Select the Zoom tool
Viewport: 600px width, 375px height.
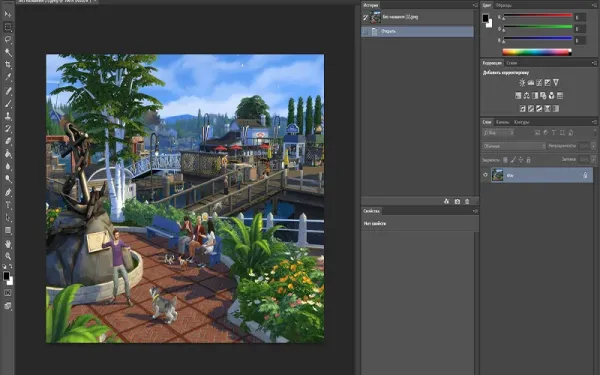(x=8, y=256)
